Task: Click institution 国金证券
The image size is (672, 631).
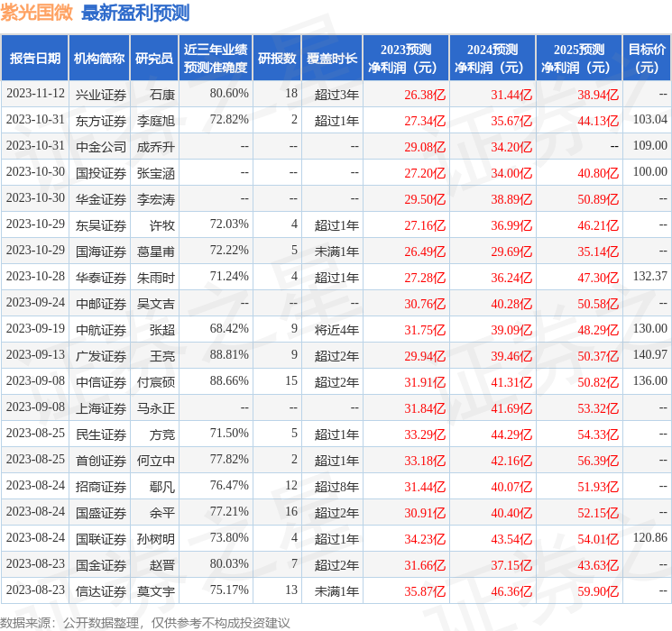Action: click(x=101, y=565)
